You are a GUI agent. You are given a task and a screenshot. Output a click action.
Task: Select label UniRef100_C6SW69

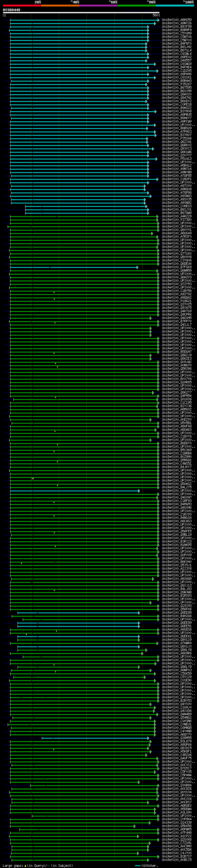coord(177,64)
